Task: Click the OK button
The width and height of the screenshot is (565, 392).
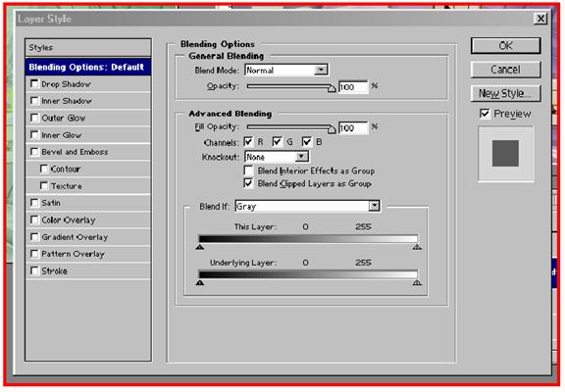Action: [505, 46]
